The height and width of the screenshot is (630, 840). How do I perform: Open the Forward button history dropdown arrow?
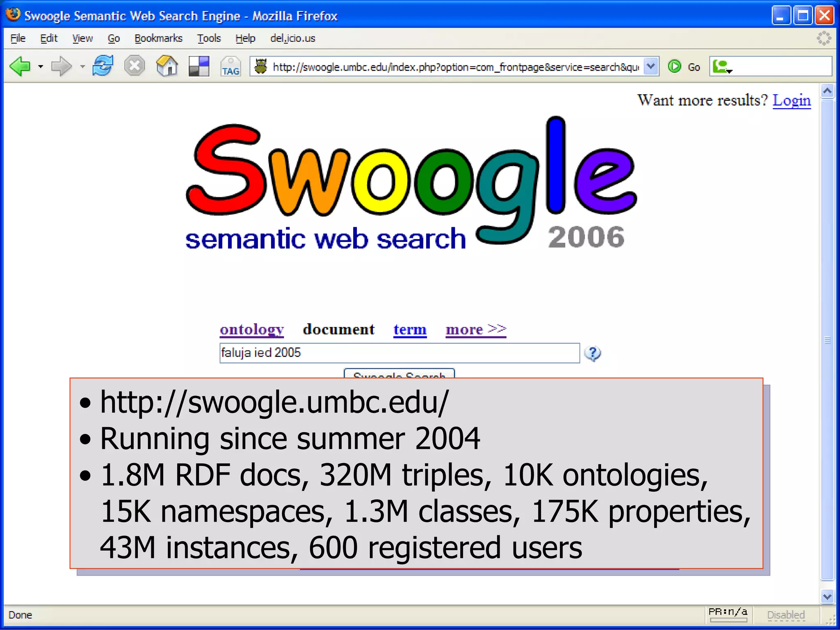(82, 66)
